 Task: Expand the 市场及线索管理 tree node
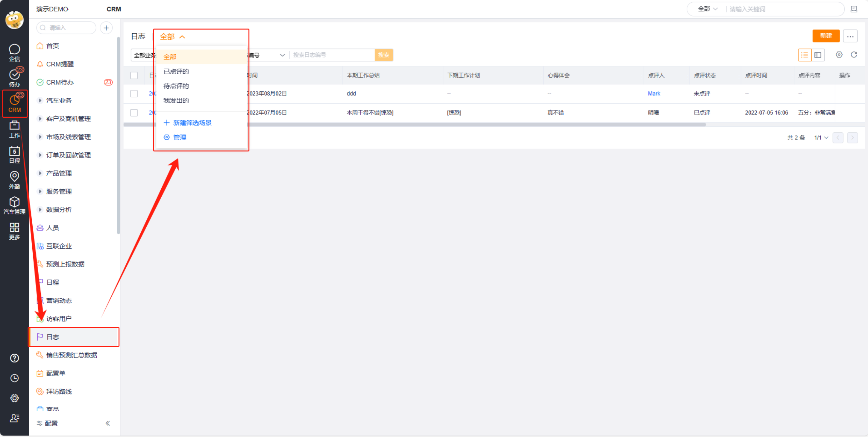pyautogui.click(x=40, y=137)
